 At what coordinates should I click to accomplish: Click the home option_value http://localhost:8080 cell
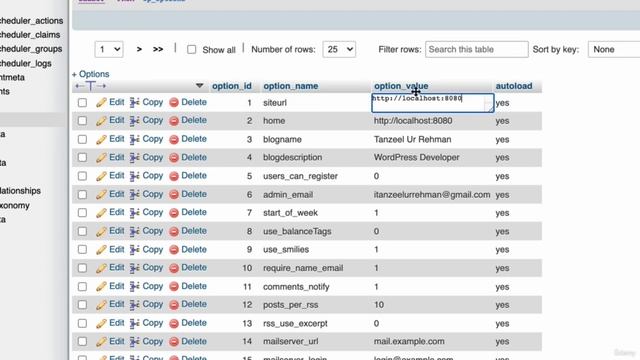point(413,121)
